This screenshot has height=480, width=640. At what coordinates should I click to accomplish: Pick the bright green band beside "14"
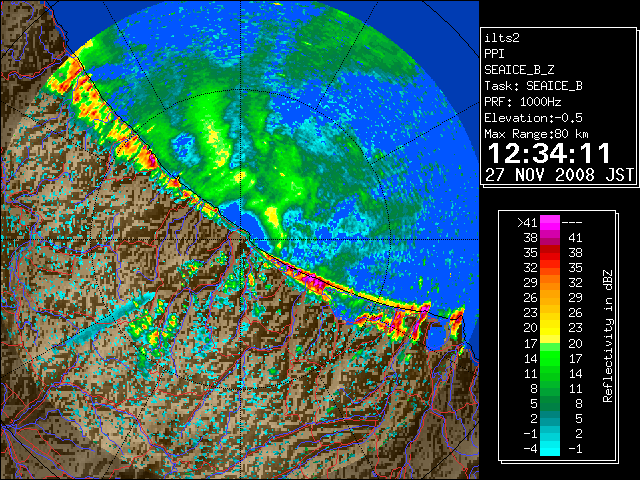tap(550, 358)
